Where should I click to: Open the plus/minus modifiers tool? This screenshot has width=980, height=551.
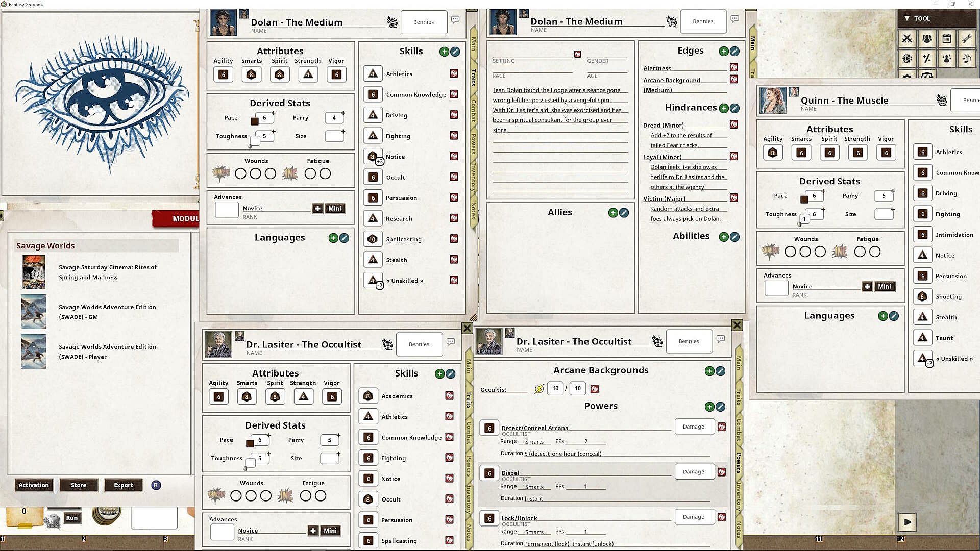click(927, 59)
